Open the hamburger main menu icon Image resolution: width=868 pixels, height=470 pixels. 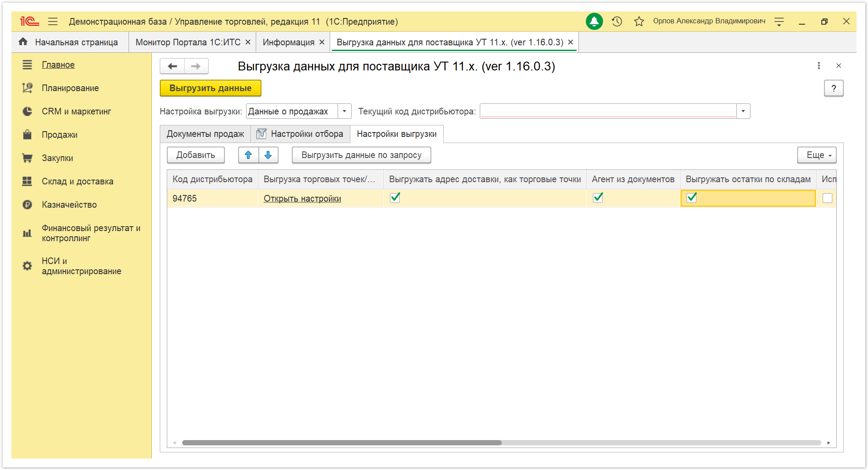coord(53,21)
